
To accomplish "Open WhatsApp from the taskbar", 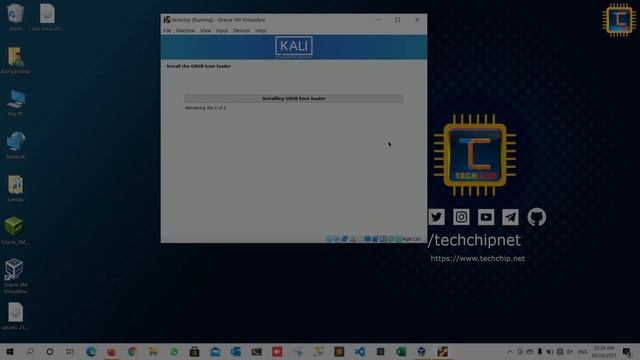I will [174, 351].
